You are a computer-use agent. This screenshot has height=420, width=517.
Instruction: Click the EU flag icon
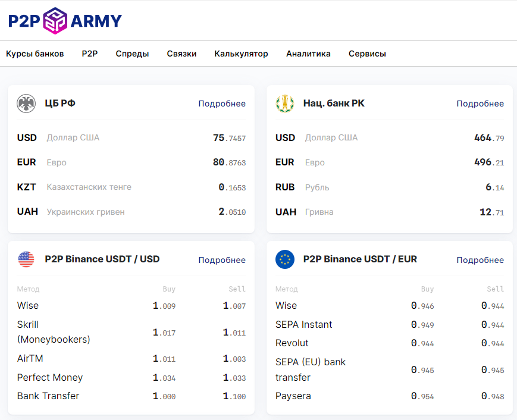tap(285, 259)
